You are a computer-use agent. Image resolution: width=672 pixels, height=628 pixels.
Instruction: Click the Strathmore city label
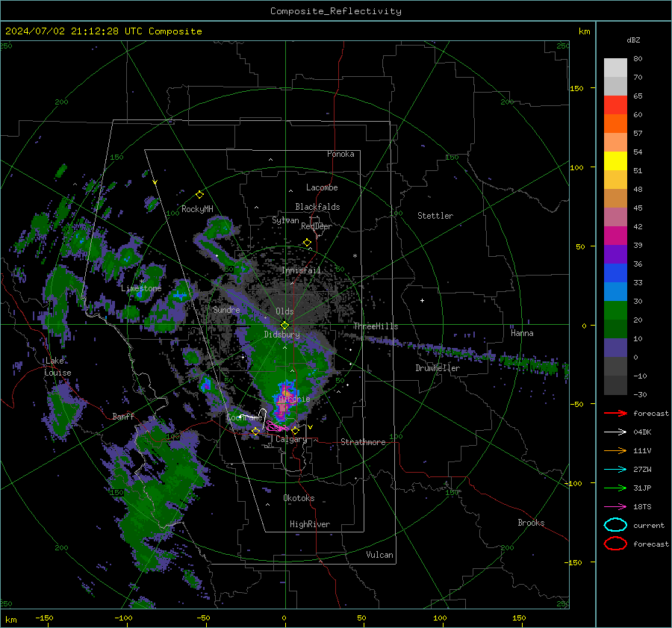363,442
